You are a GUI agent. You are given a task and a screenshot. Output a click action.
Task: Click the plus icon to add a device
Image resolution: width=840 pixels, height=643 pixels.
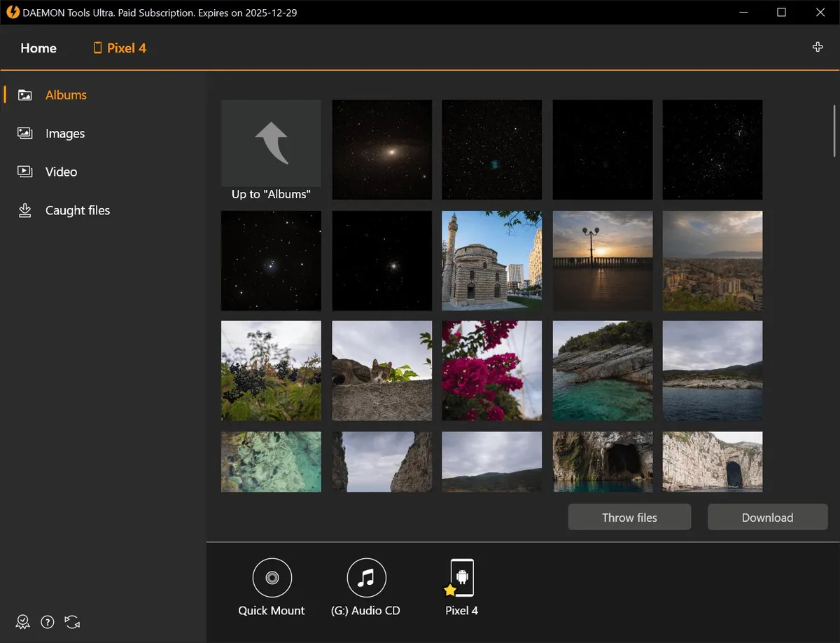point(817,47)
